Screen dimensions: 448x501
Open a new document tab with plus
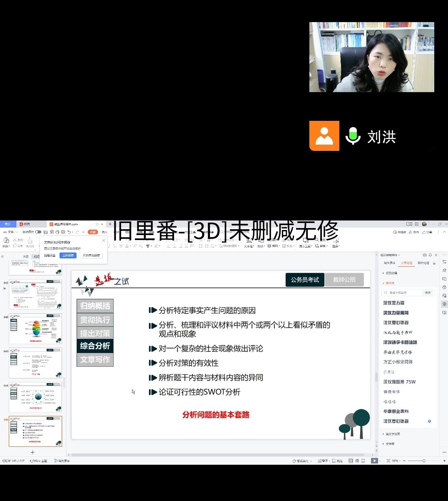point(110,224)
